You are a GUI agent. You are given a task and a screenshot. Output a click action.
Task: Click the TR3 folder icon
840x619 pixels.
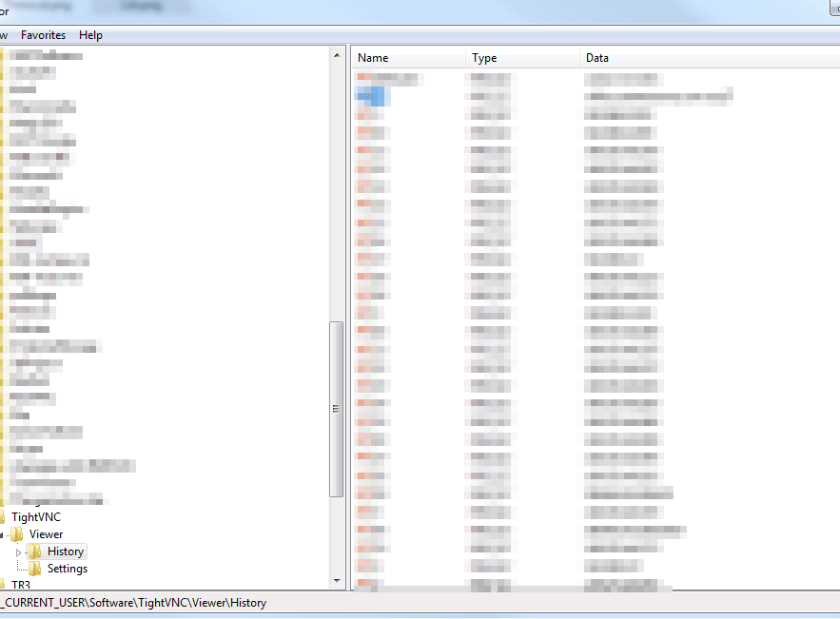click(x=5, y=585)
